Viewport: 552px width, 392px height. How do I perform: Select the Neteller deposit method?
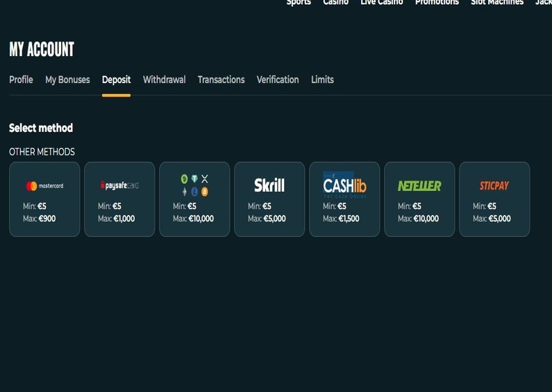point(419,199)
